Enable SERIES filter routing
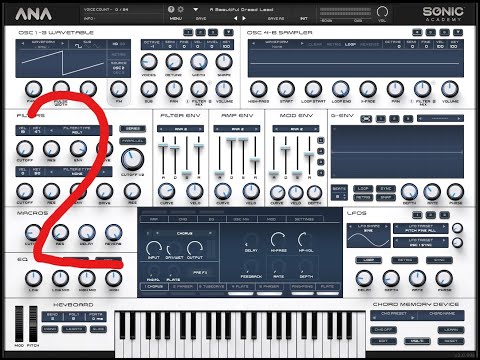480x360 pixels. pyautogui.click(x=132, y=129)
